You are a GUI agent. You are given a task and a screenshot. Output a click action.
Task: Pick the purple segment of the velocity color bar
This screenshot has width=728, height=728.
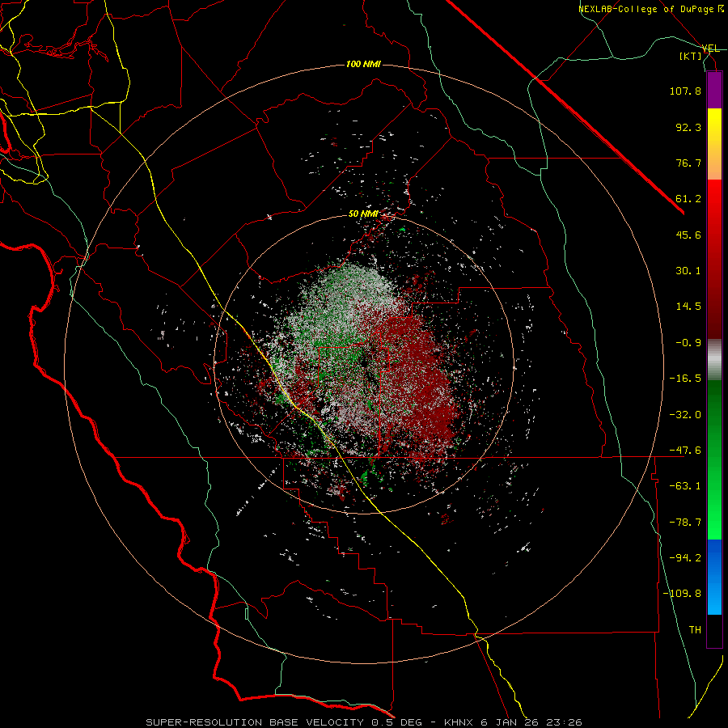tap(714, 90)
